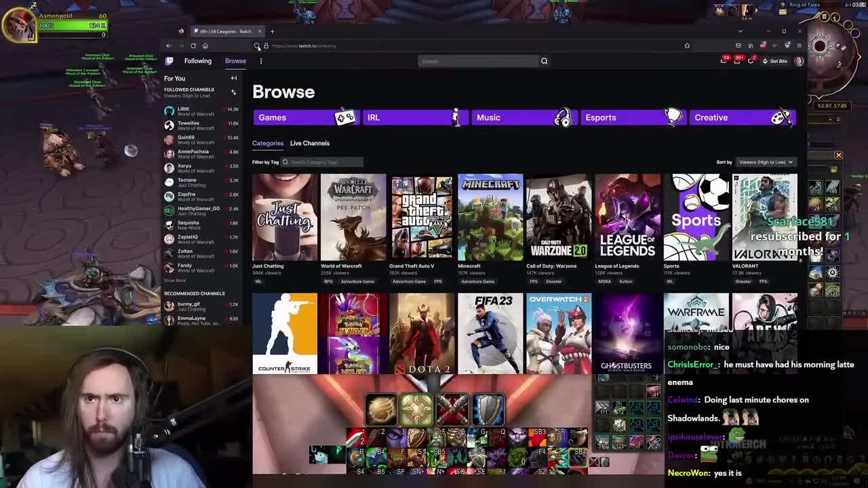Screen dimensions: 868x488
Task: Open the League of Legends thumbnail
Action: click(627, 218)
